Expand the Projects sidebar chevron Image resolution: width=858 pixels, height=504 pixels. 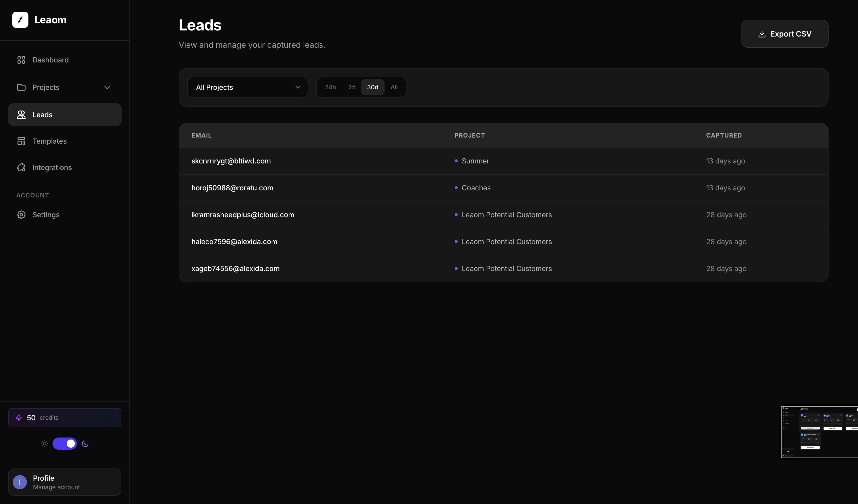pos(107,88)
